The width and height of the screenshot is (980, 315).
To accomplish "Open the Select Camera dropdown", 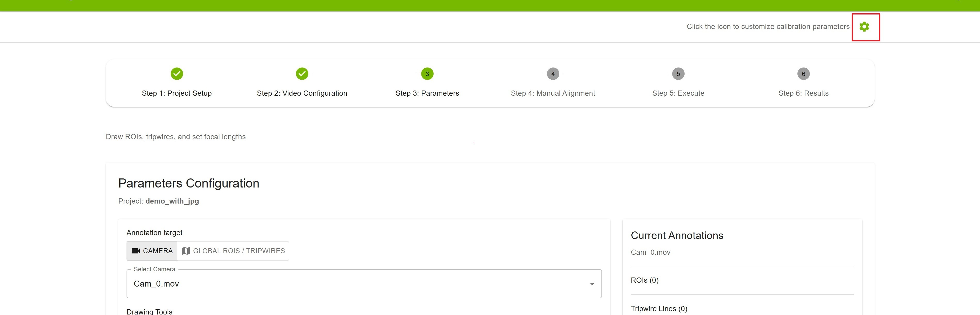I will pos(364,284).
